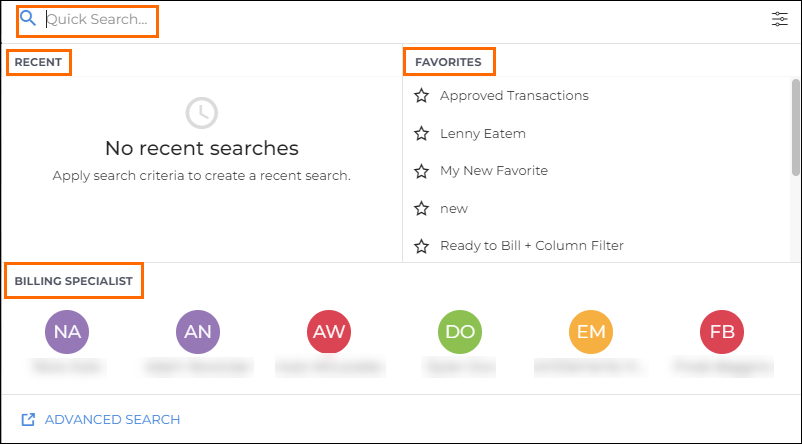Click the Favorites list scrollbar
The image size is (802, 444).
pos(795,125)
